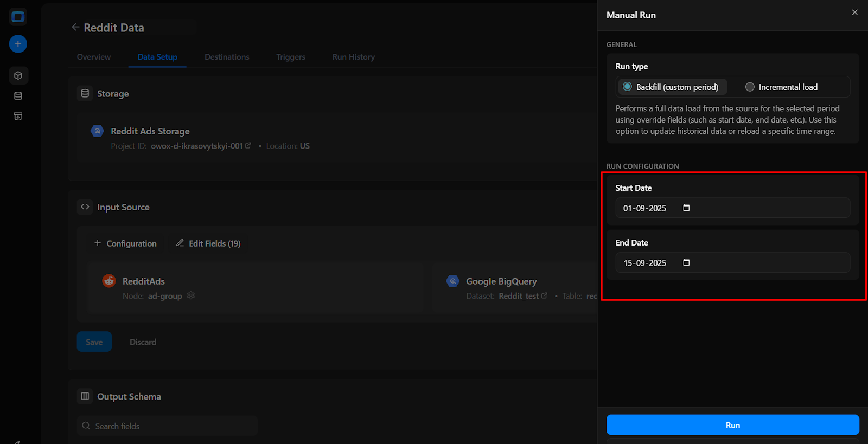Click the magnifier icon in Search fields
Screen dimensions: 868x444
click(86, 426)
